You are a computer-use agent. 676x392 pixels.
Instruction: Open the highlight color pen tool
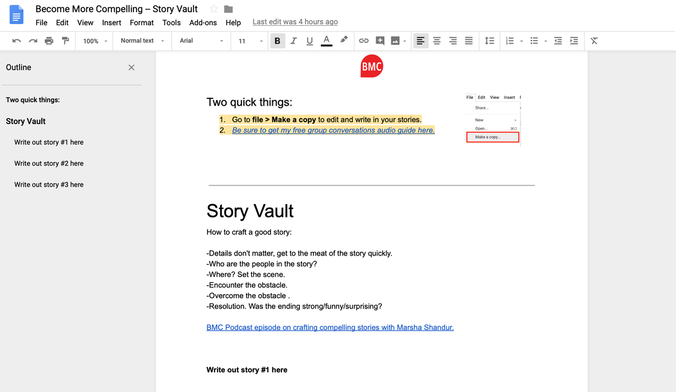tap(344, 40)
